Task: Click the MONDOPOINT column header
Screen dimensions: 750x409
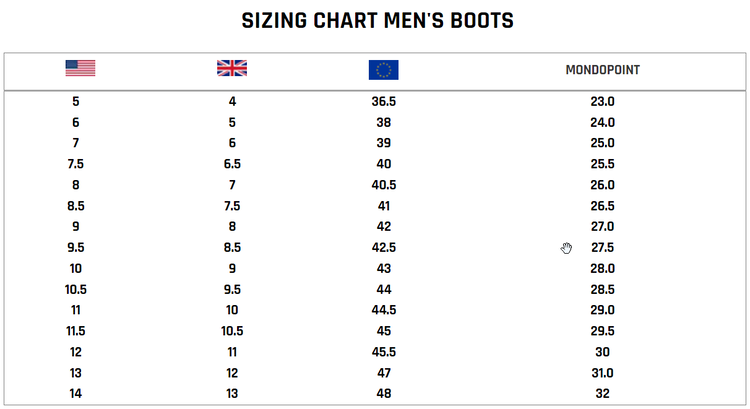Action: tap(602, 70)
